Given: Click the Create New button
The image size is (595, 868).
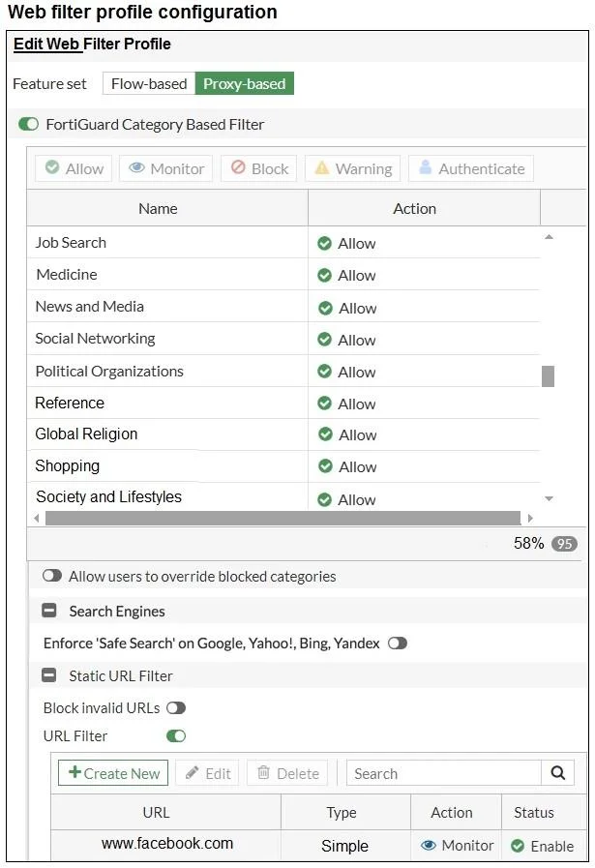Looking at the screenshot, I should 113,773.
